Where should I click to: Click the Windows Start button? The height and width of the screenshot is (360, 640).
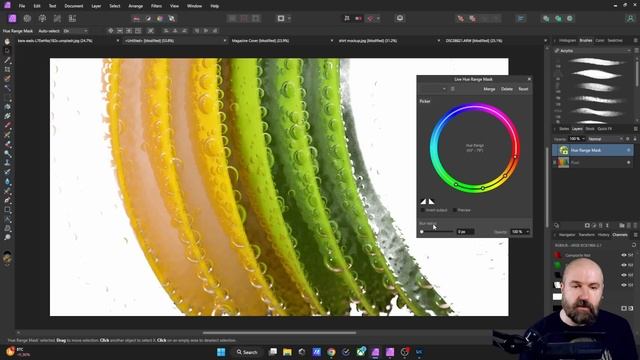(x=221, y=352)
